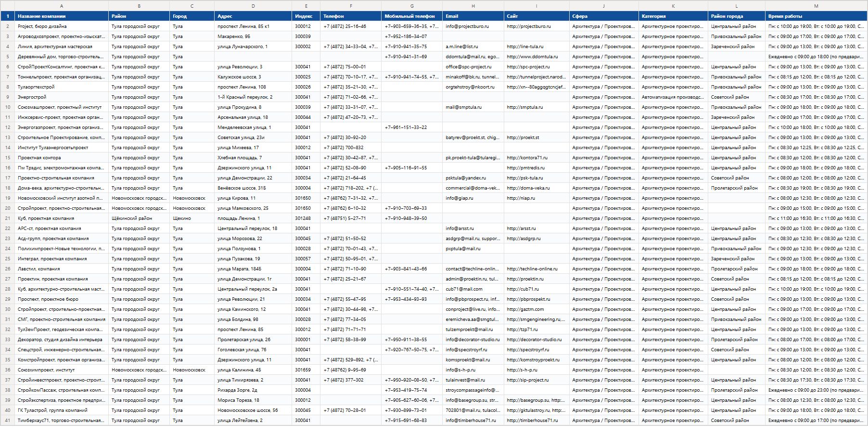The height and width of the screenshot is (434, 868).
Task: Select the 'улица Болдина, 98' address cell
Action: point(253,319)
